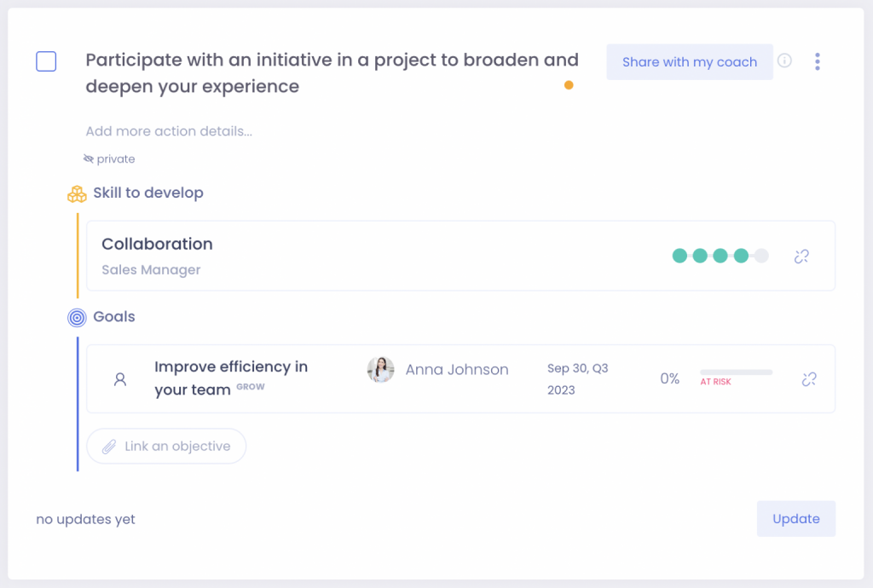
Task: Click the person icon beside the goal title
Action: click(x=121, y=379)
